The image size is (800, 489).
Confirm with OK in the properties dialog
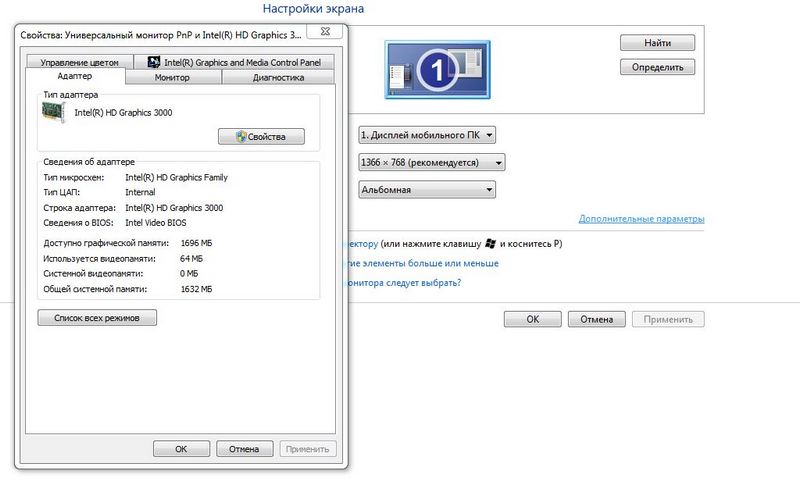[181, 449]
